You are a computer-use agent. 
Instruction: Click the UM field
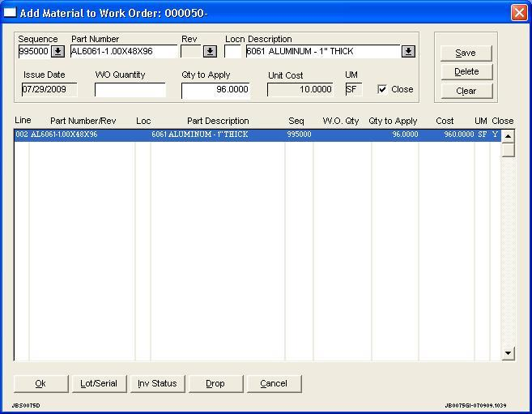point(354,90)
